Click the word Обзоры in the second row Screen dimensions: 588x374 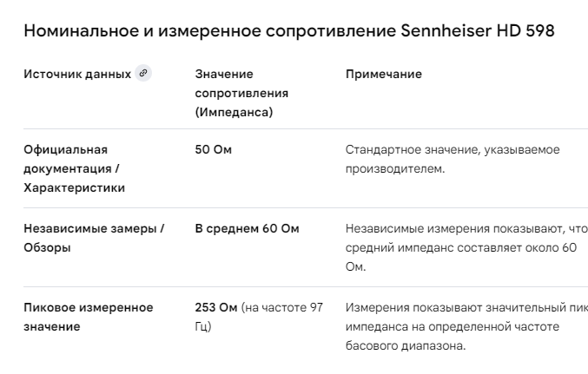click(47, 248)
